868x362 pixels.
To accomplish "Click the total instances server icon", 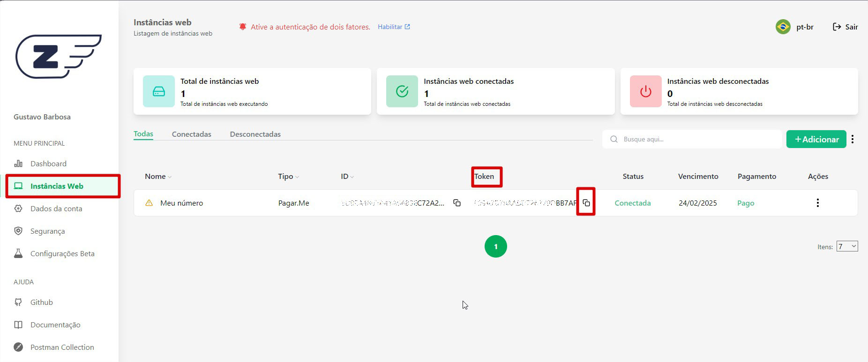I will (159, 91).
